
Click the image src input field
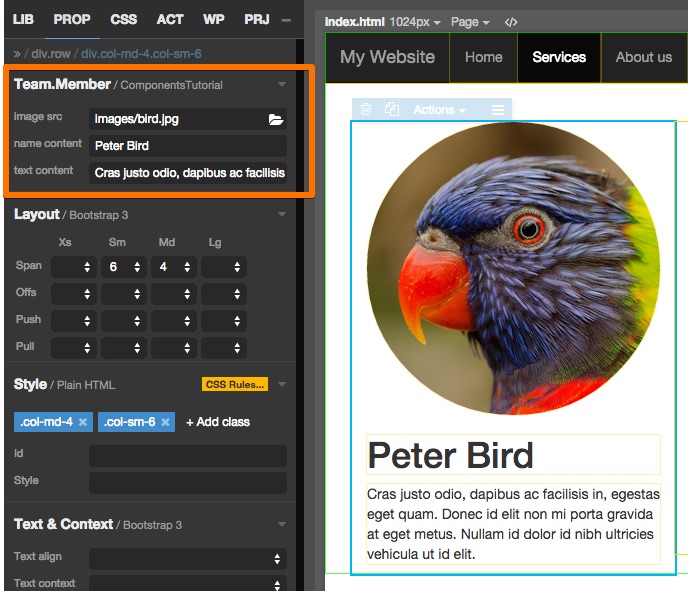[x=188, y=119]
